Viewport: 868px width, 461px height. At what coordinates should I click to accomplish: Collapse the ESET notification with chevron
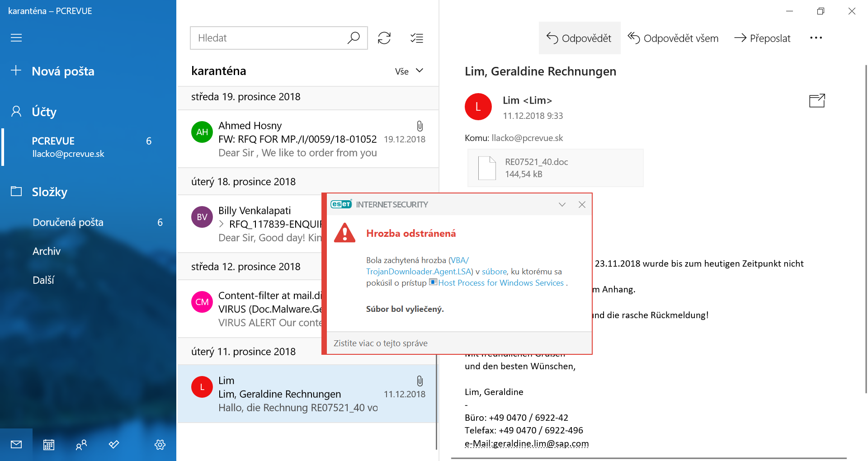(x=562, y=205)
